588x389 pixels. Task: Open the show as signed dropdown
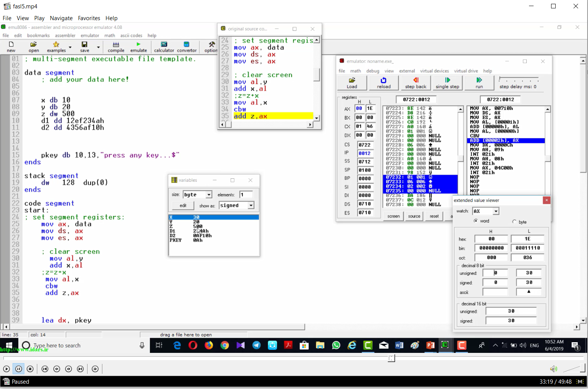(251, 205)
